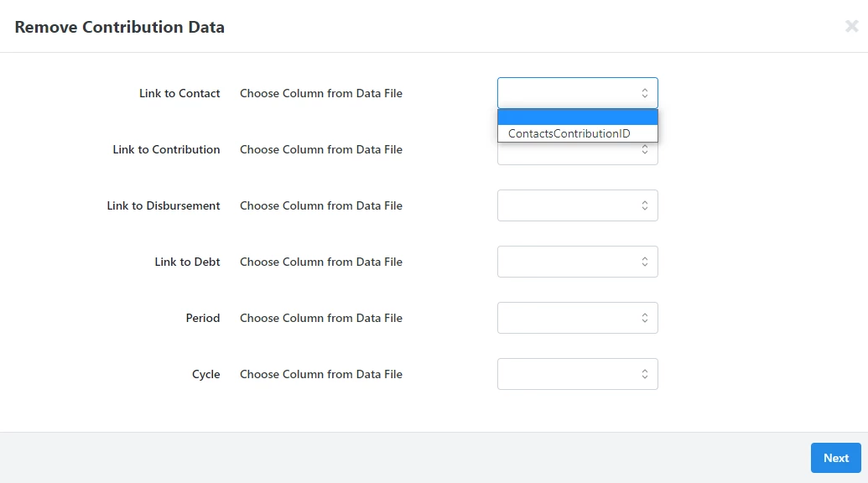Click the Link to Contact label
868x483 pixels.
click(179, 93)
